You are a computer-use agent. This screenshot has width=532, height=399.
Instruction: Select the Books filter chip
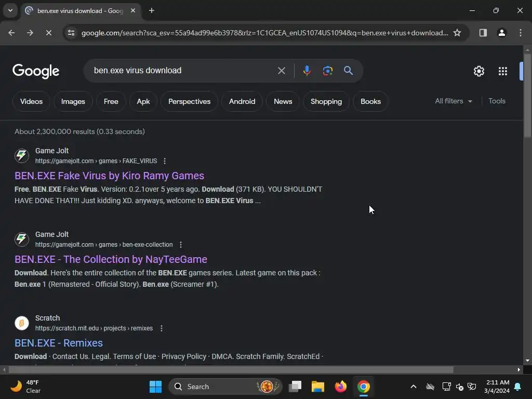pyautogui.click(x=370, y=101)
